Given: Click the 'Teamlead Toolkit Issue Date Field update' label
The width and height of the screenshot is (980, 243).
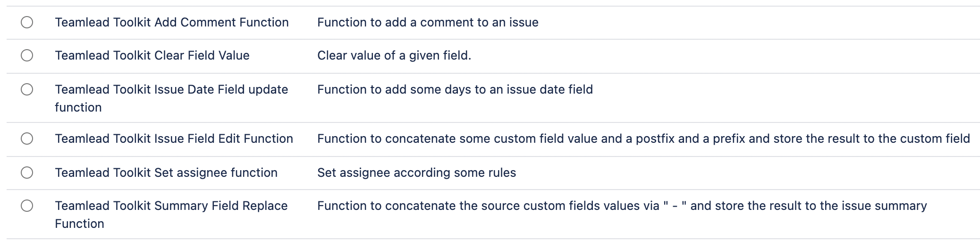Looking at the screenshot, I should [171, 89].
